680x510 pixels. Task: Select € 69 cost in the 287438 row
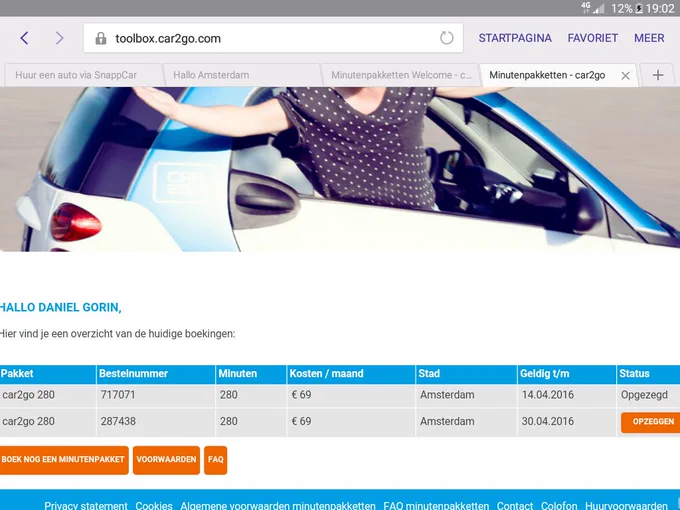(x=351, y=422)
